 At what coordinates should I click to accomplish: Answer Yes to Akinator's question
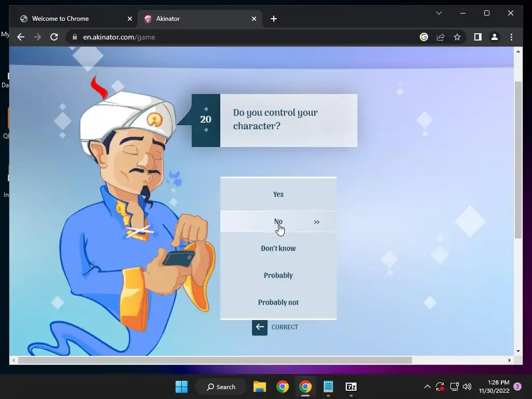point(278,194)
